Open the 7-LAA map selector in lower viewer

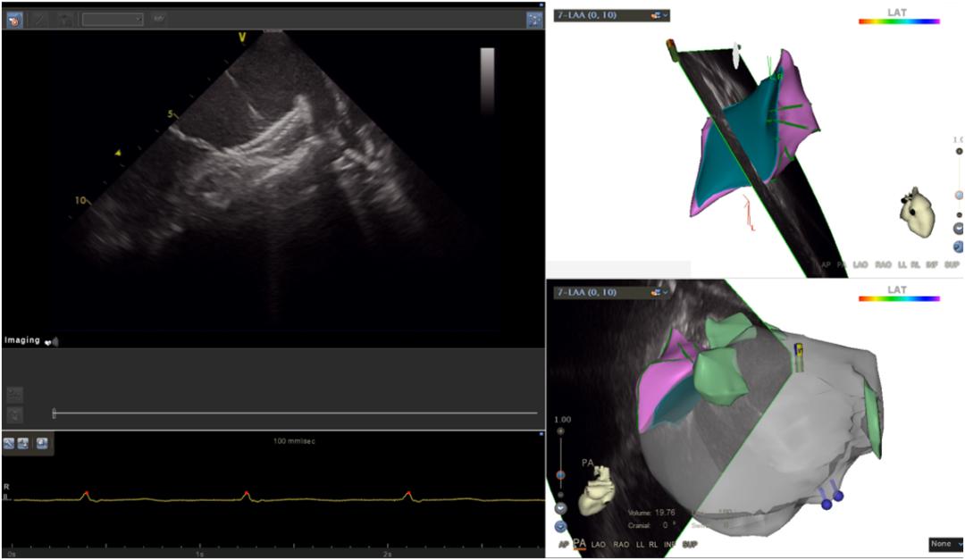click(612, 292)
